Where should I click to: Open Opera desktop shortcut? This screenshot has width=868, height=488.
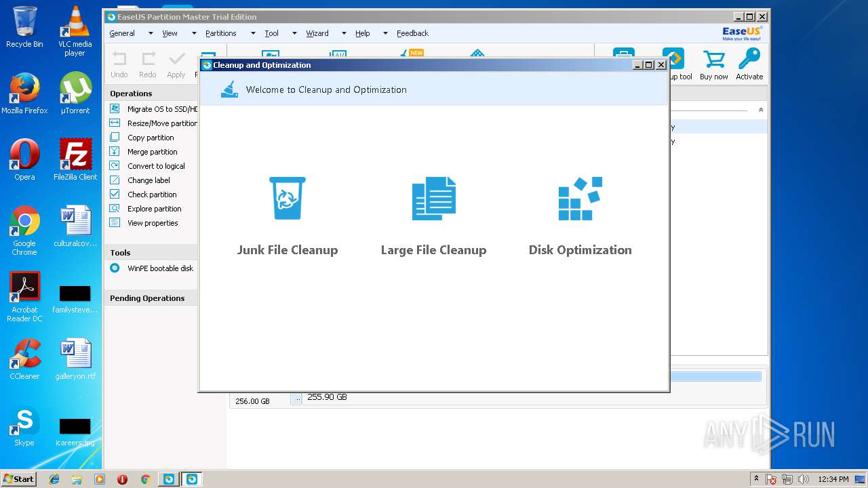click(24, 160)
